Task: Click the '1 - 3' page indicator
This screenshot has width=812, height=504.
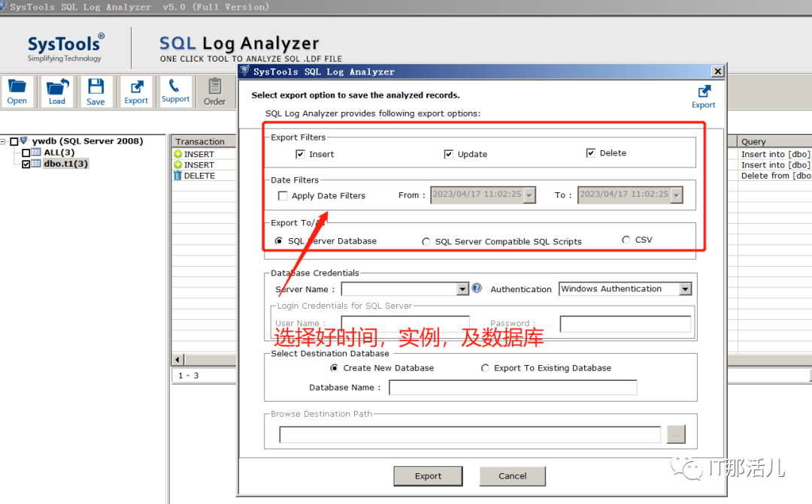Action: tap(189, 376)
